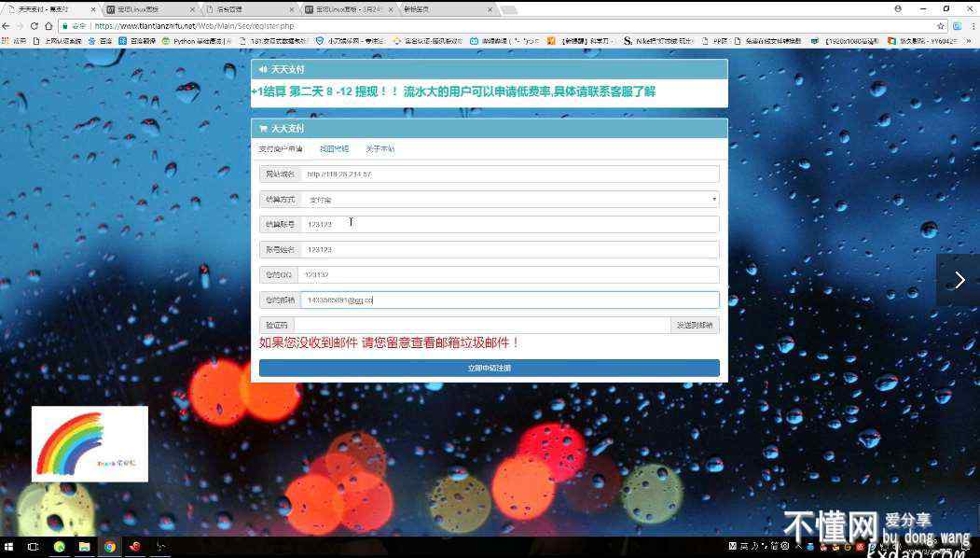Image resolution: width=980 pixels, height=558 pixels.
Task: Click the green lock secure-site icon
Action: pyautogui.click(x=64, y=25)
